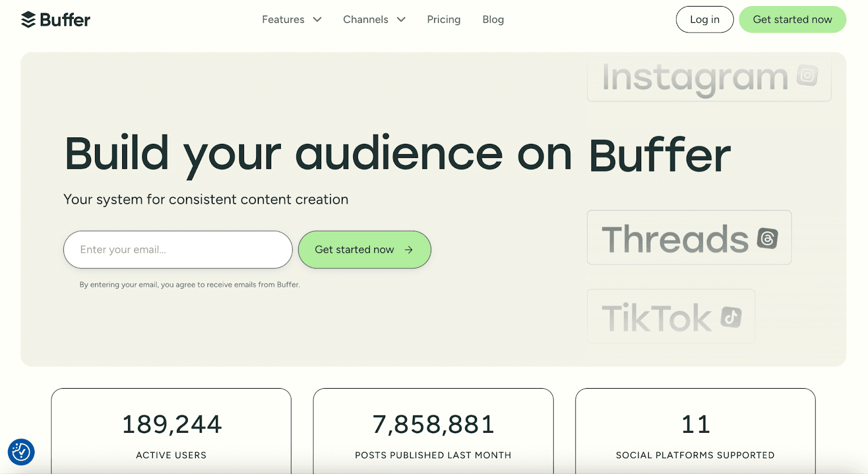
Task: Click the email consent disclaimer text
Action: pyautogui.click(x=190, y=285)
